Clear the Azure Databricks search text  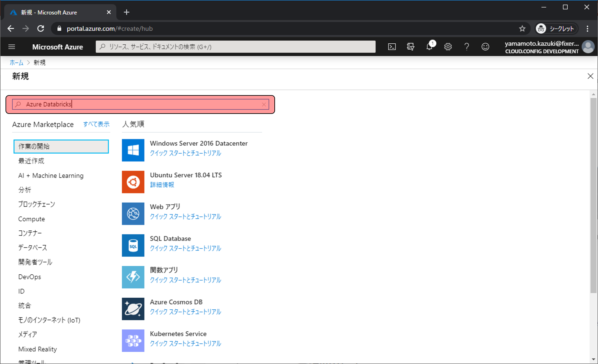(264, 105)
